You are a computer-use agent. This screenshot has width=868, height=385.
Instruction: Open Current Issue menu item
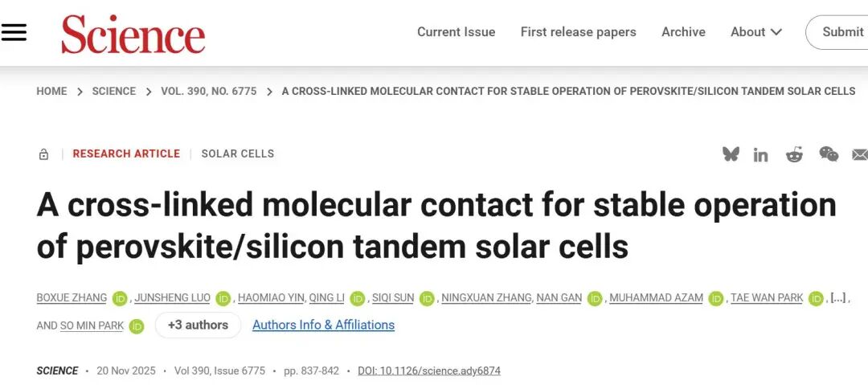(x=456, y=32)
